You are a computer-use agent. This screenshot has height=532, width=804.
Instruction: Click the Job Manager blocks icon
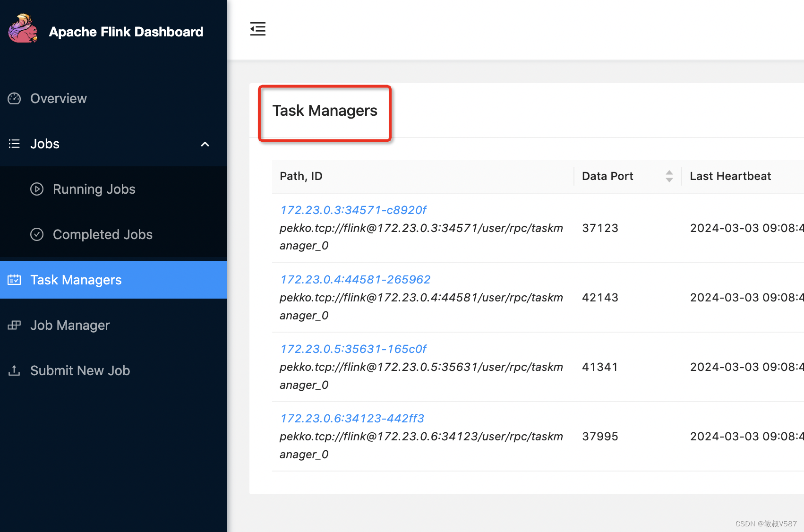point(14,325)
